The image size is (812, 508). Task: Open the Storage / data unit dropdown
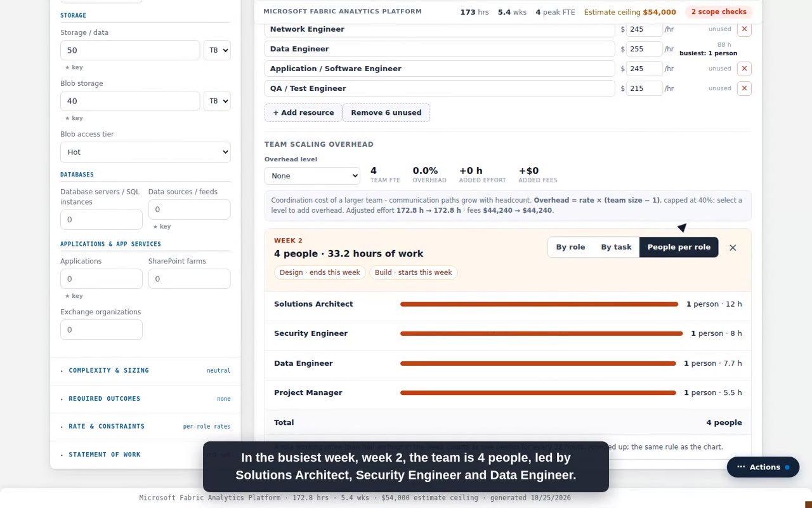tap(217, 50)
